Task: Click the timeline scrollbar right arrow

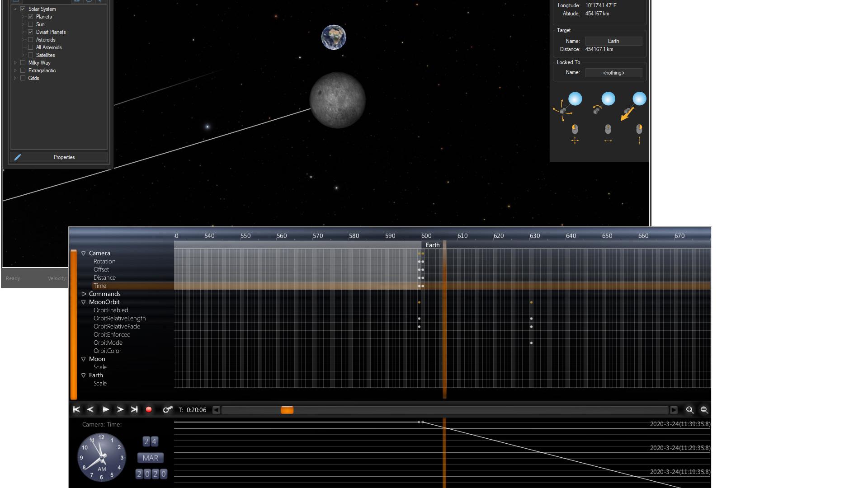Action: point(674,410)
